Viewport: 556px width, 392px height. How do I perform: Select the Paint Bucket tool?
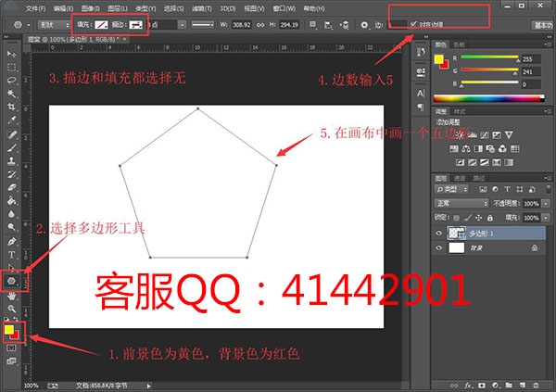(11, 200)
